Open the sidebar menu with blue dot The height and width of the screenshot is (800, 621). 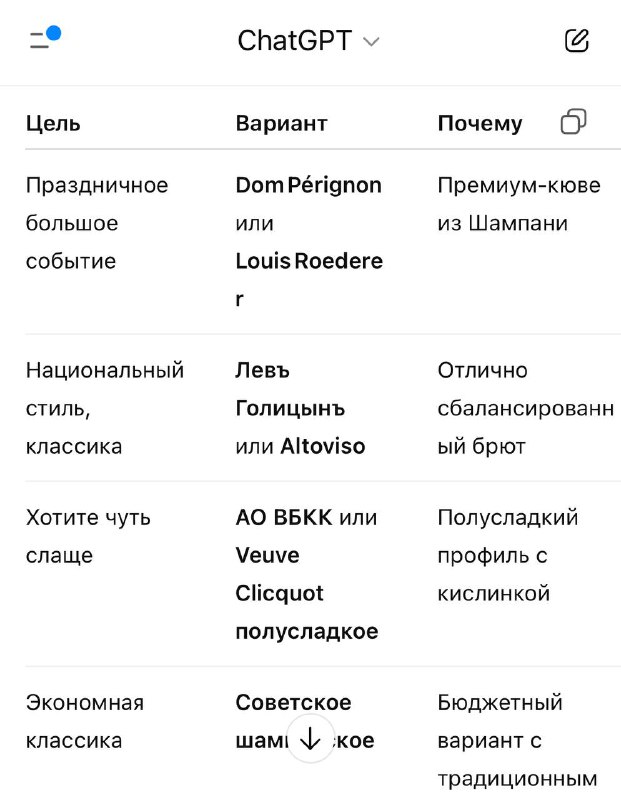pyautogui.click(x=45, y=38)
